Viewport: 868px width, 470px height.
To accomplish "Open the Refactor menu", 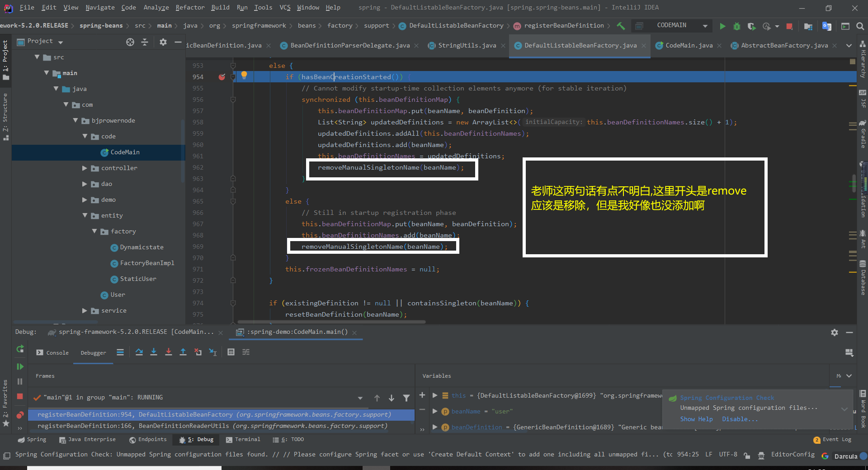I will click(190, 7).
